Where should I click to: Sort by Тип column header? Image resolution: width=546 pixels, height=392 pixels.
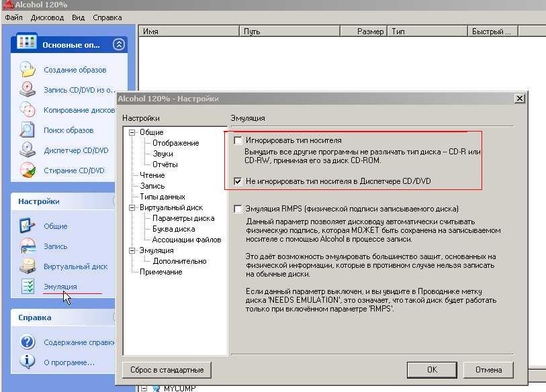click(427, 32)
